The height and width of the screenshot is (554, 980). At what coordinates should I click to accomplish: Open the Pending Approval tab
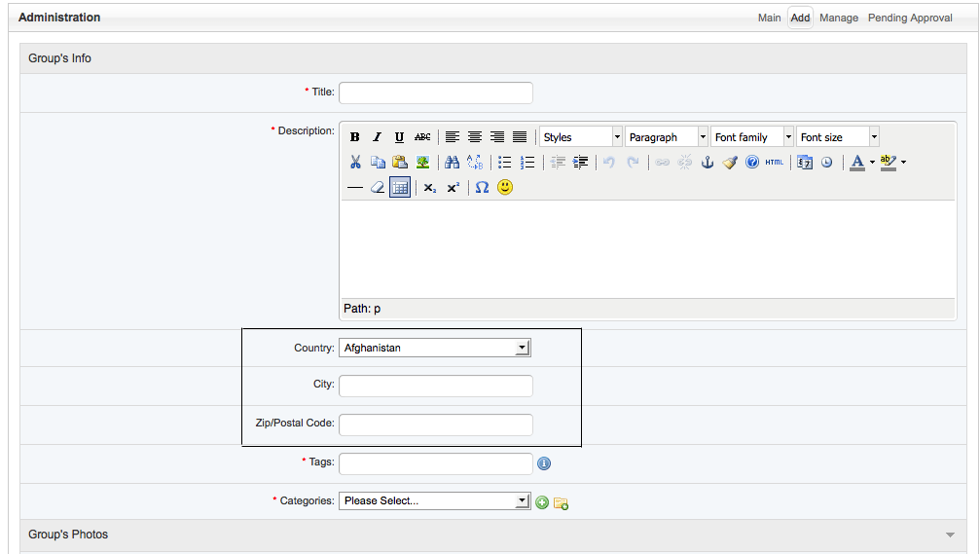tap(910, 18)
